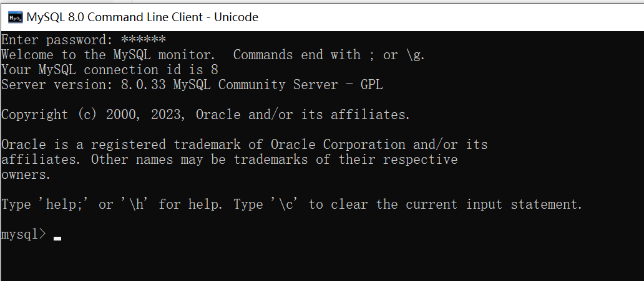Click the "Commands end with ; or \g." text
The height and width of the screenshot is (281, 644).
[x=329, y=55]
